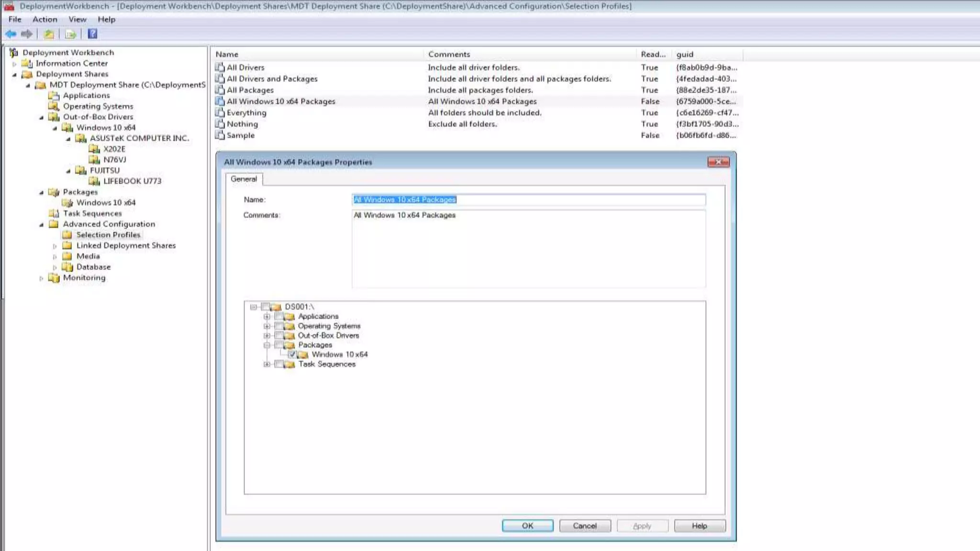The image size is (980, 551).
Task: Expand Operating Systems in the dialog tree
Action: 267,326
